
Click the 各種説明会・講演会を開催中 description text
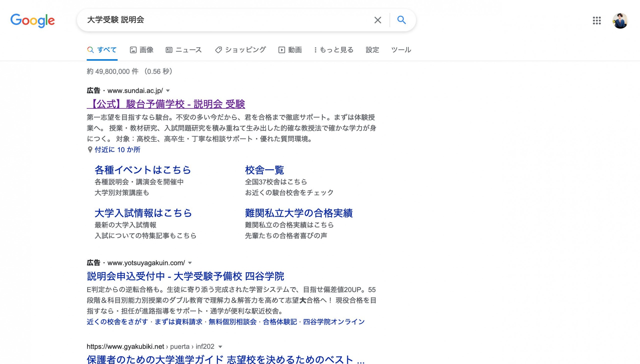139,182
